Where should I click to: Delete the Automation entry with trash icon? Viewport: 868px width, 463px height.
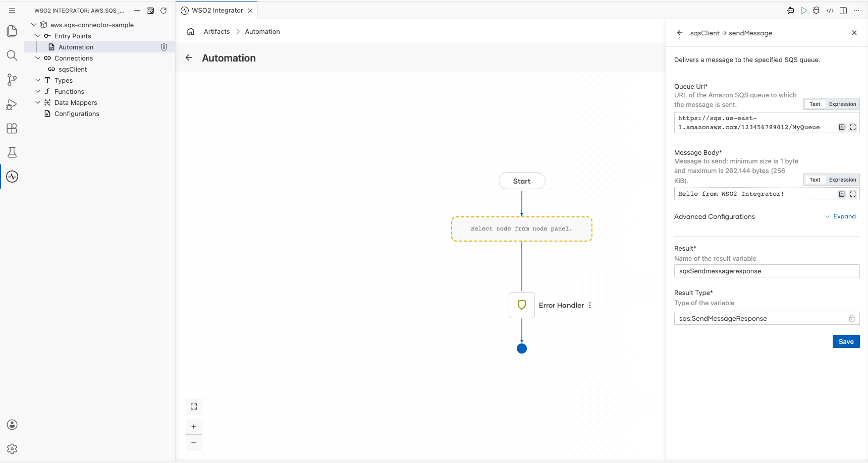point(164,47)
